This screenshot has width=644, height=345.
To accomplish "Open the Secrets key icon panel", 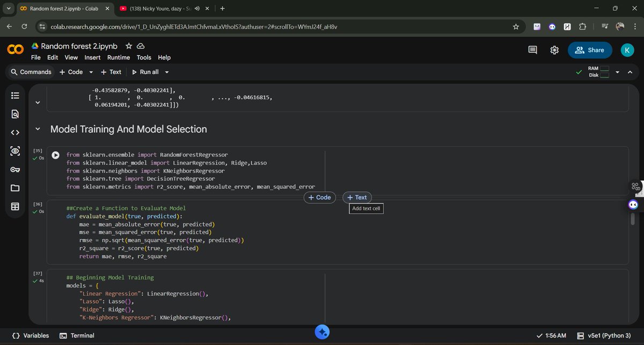I will point(15,170).
